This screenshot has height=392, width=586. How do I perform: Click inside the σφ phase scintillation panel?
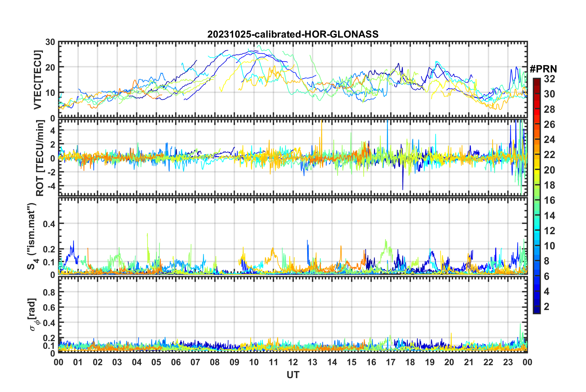(x=293, y=314)
